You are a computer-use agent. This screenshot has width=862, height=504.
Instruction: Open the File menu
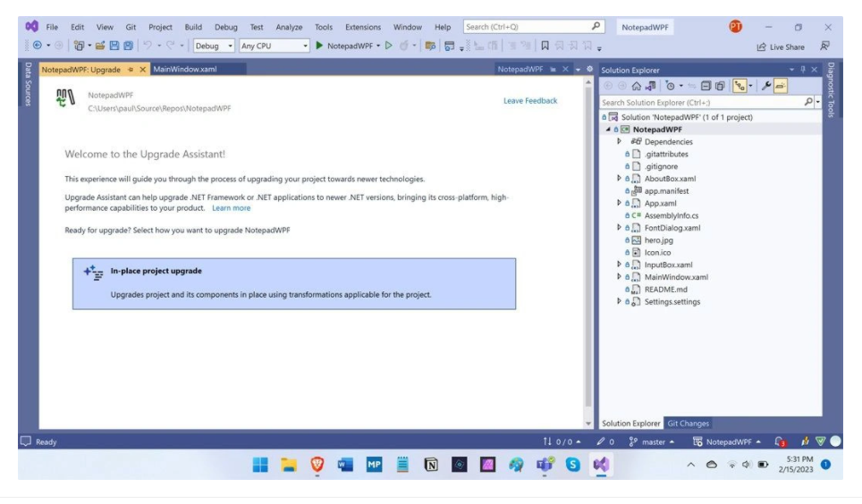pos(52,27)
